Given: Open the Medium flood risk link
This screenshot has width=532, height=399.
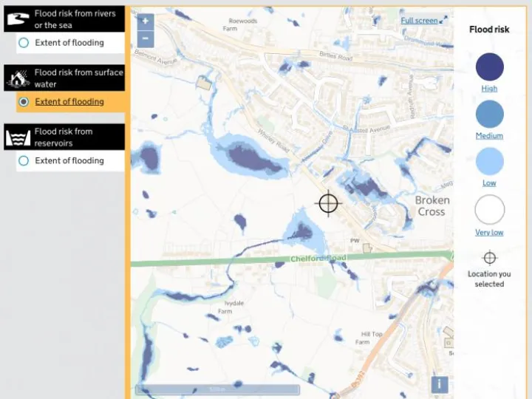Looking at the screenshot, I should click(489, 136).
